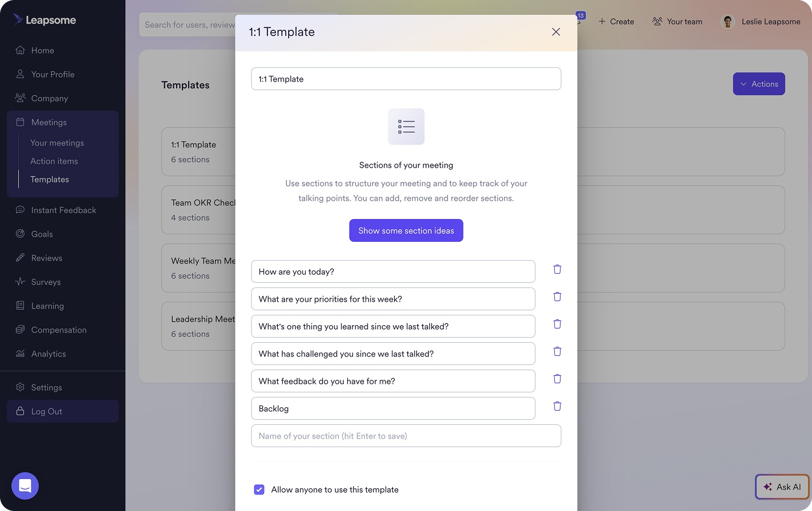Select Your meetings in the sidebar
812x511 pixels.
click(57, 143)
